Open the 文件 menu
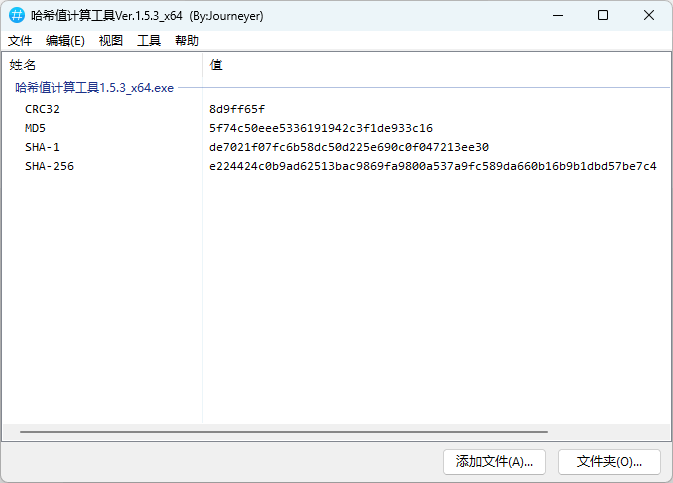 pyautogui.click(x=20, y=41)
